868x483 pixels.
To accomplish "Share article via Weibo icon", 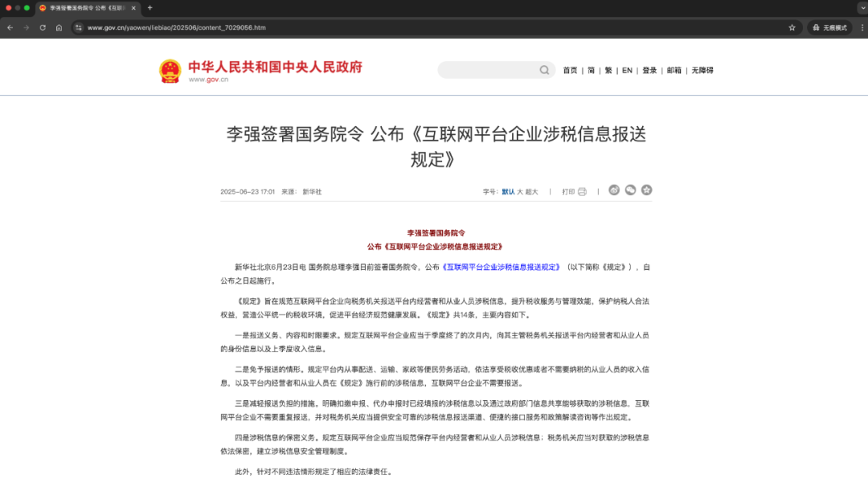I will pos(614,190).
